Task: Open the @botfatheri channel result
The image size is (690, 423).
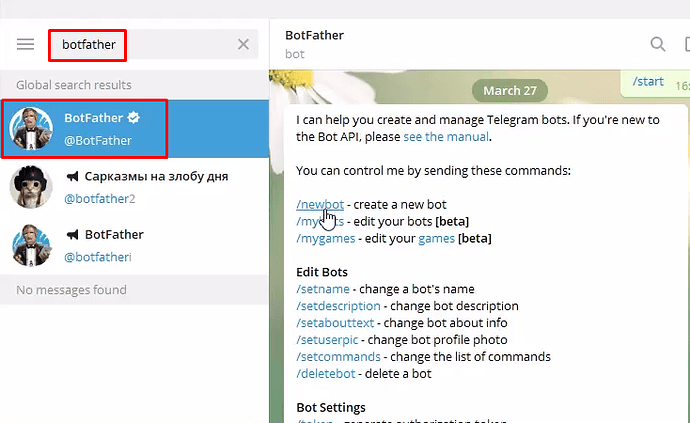Action: (135, 245)
